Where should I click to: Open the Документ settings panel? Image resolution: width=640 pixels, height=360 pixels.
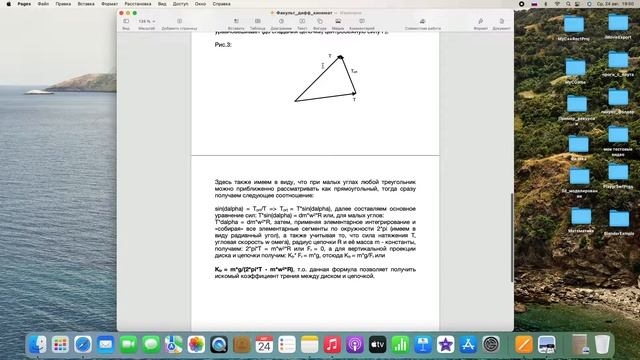(x=501, y=21)
